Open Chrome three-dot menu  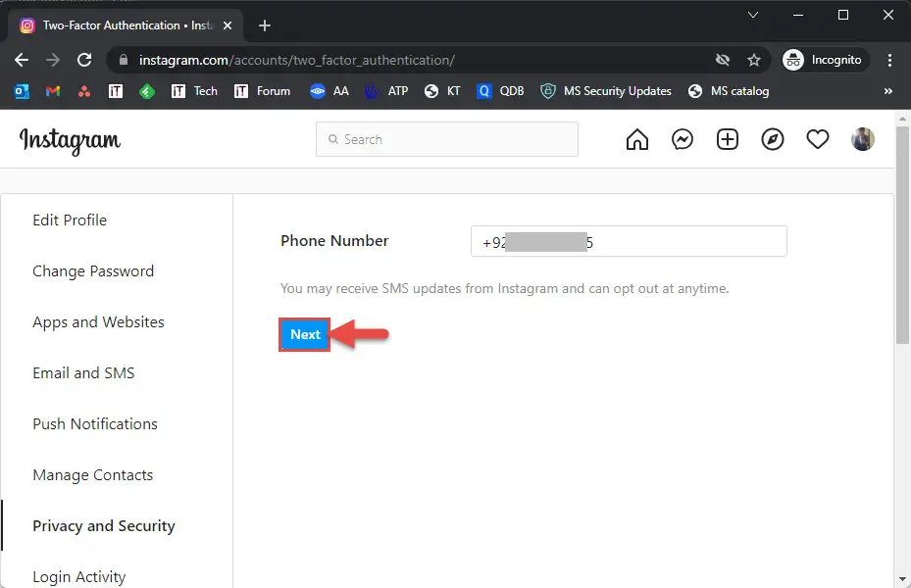[889, 60]
